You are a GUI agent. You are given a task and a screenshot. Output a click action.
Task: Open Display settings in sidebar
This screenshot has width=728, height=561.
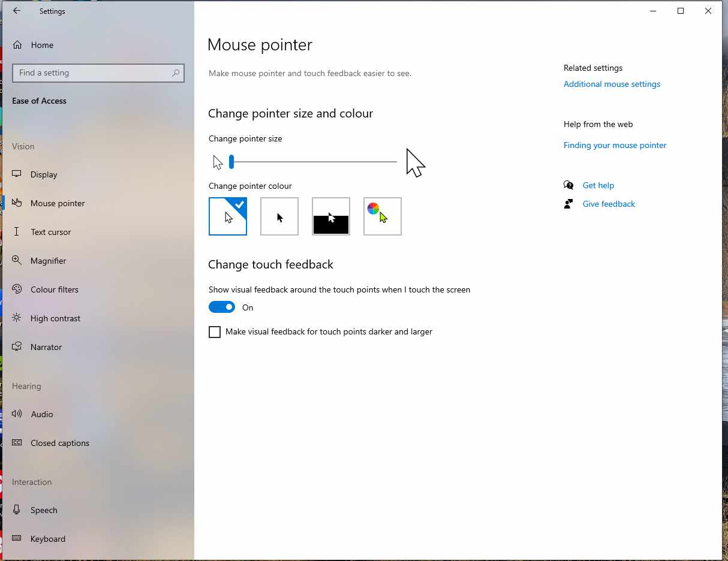44,174
